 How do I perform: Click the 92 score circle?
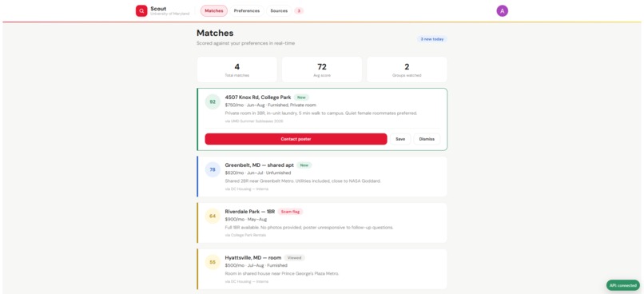(x=213, y=101)
